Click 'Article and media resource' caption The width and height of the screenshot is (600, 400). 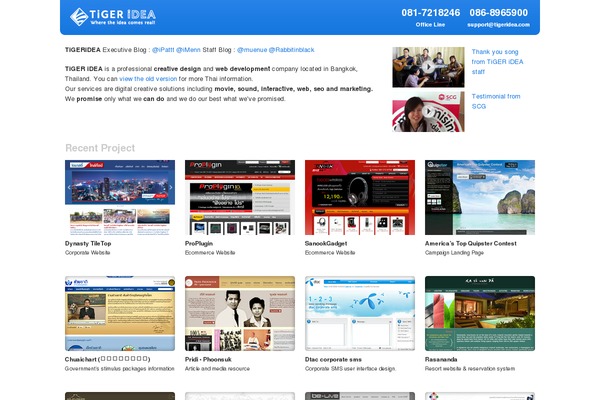[217, 369]
